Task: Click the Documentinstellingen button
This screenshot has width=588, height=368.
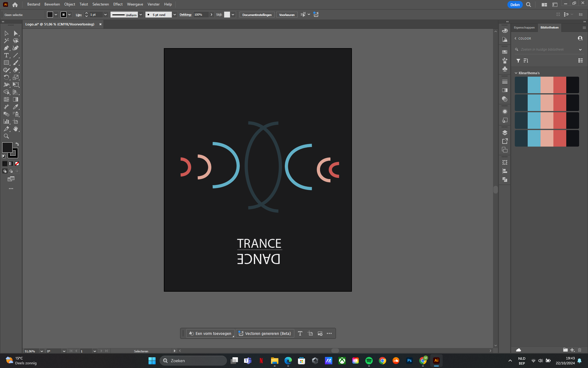Action: [x=257, y=14]
